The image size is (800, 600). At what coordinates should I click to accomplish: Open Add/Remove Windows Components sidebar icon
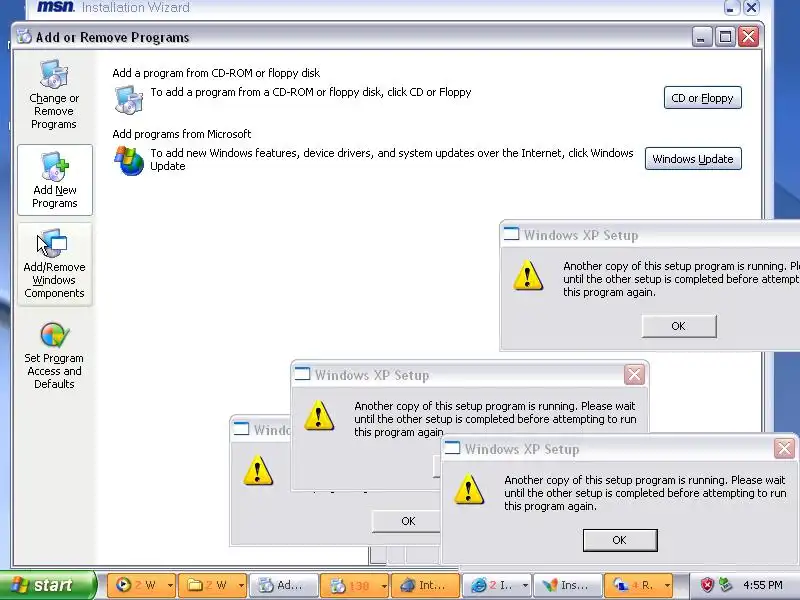click(54, 264)
